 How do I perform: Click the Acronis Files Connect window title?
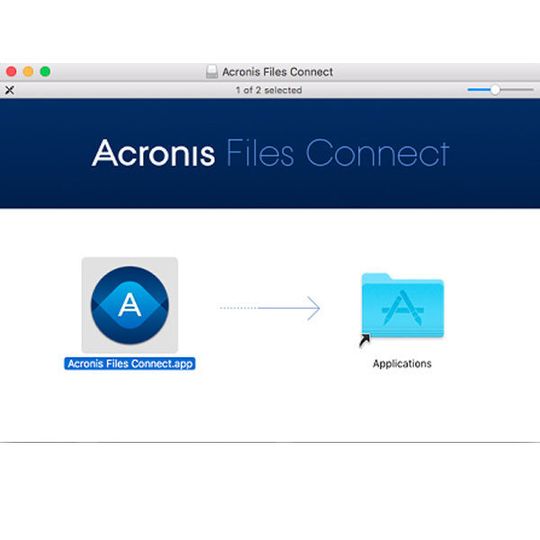(x=278, y=72)
